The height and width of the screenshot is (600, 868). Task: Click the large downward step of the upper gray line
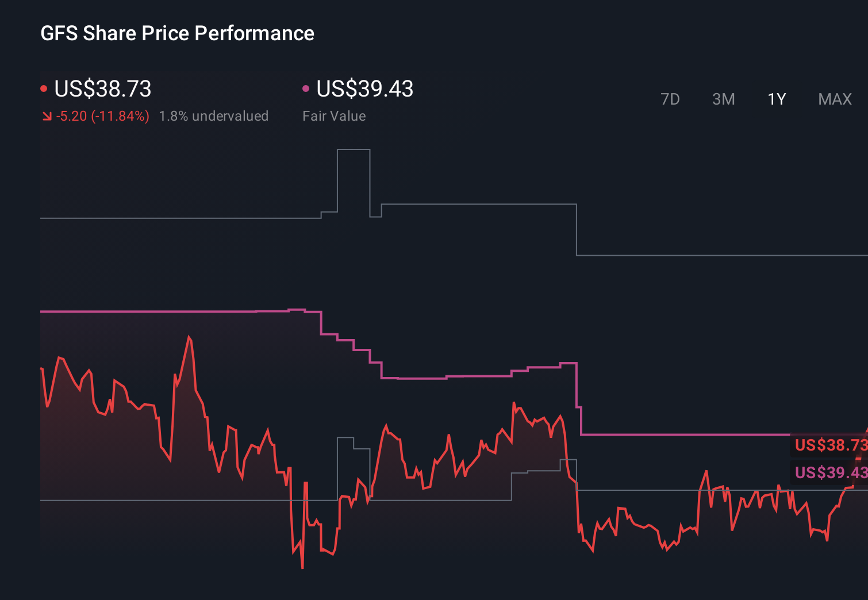click(577, 230)
